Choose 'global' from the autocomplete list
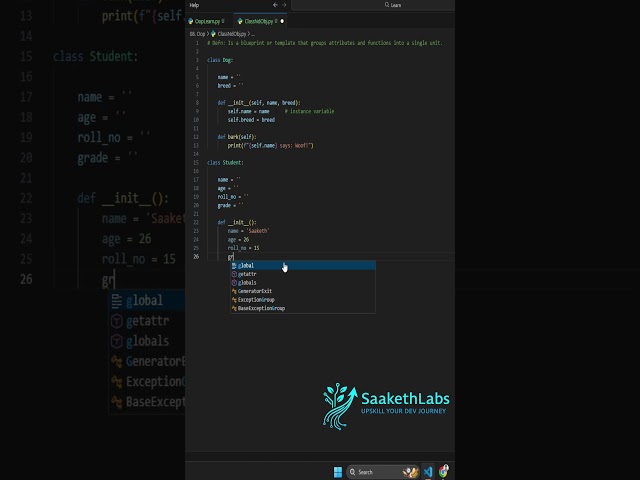The height and width of the screenshot is (480, 640). (x=303, y=266)
